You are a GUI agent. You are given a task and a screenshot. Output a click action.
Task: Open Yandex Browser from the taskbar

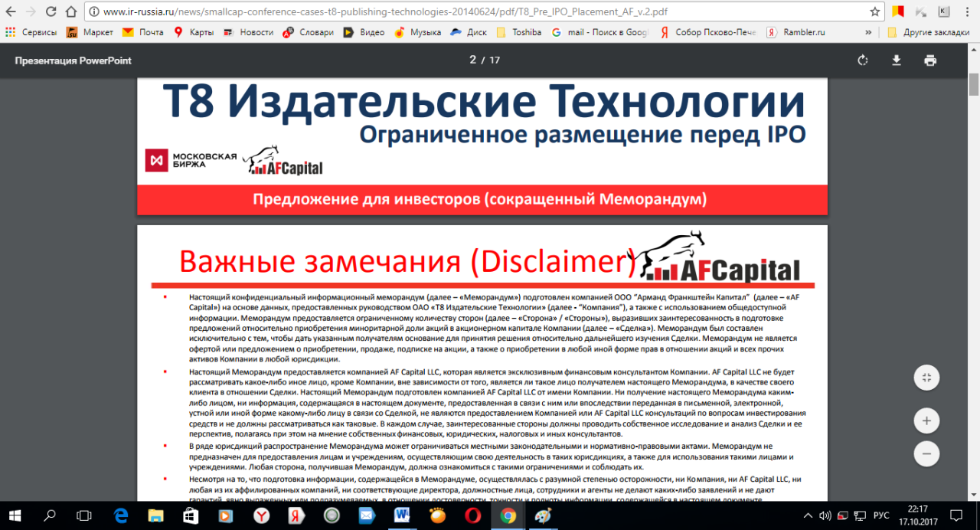[261, 515]
